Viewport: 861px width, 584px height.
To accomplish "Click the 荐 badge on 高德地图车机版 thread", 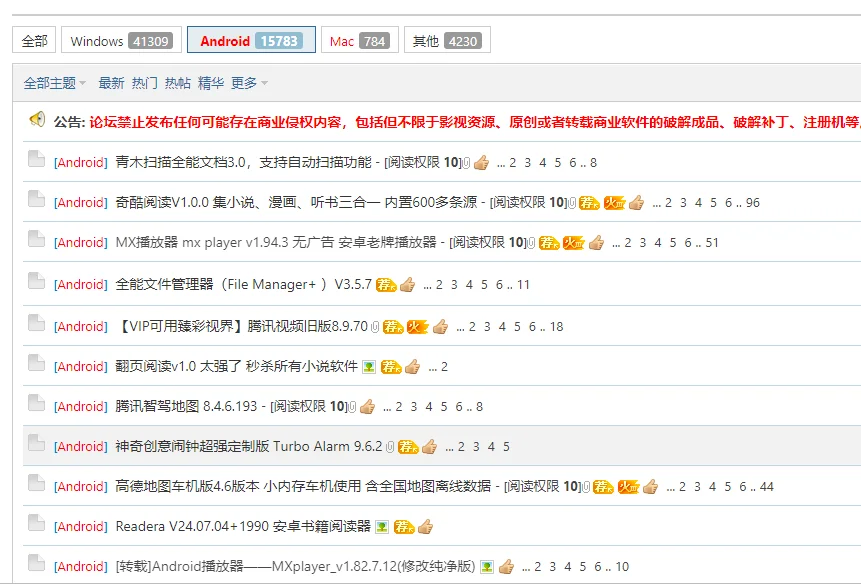I will [601, 486].
